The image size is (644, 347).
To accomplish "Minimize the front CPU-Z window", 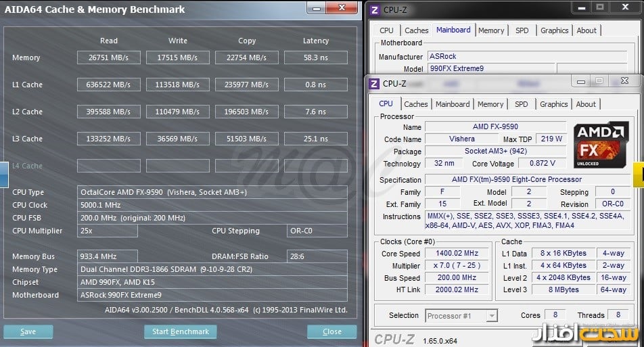I will tap(580, 81).
